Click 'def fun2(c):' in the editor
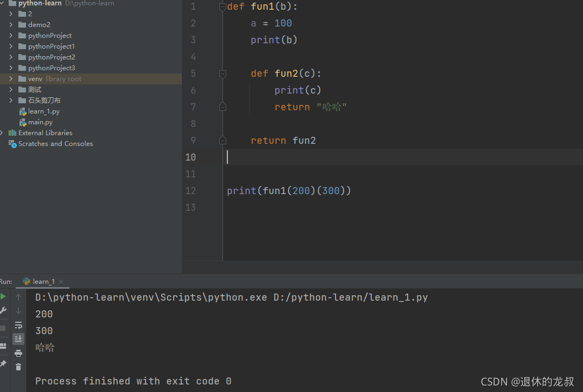583x392 pixels. (x=286, y=74)
